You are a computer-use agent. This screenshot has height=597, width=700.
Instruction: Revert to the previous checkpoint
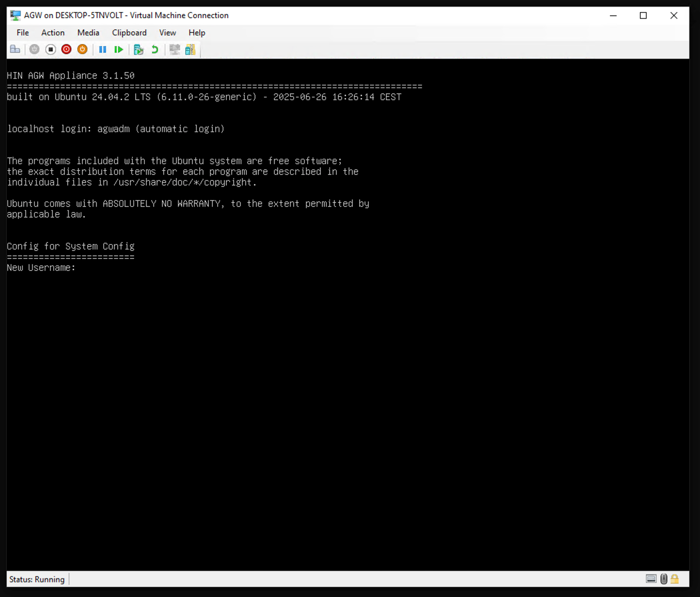pos(155,49)
